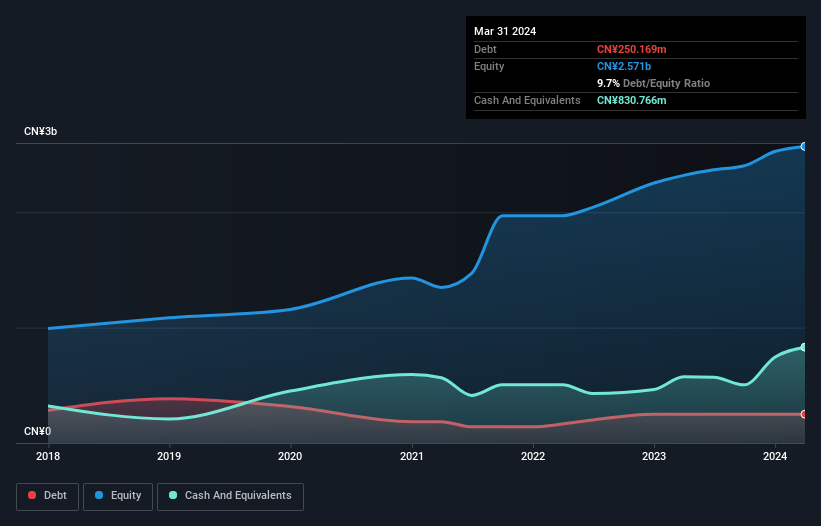Select the Debt endpoint marker at Mar 2024

tap(804, 414)
